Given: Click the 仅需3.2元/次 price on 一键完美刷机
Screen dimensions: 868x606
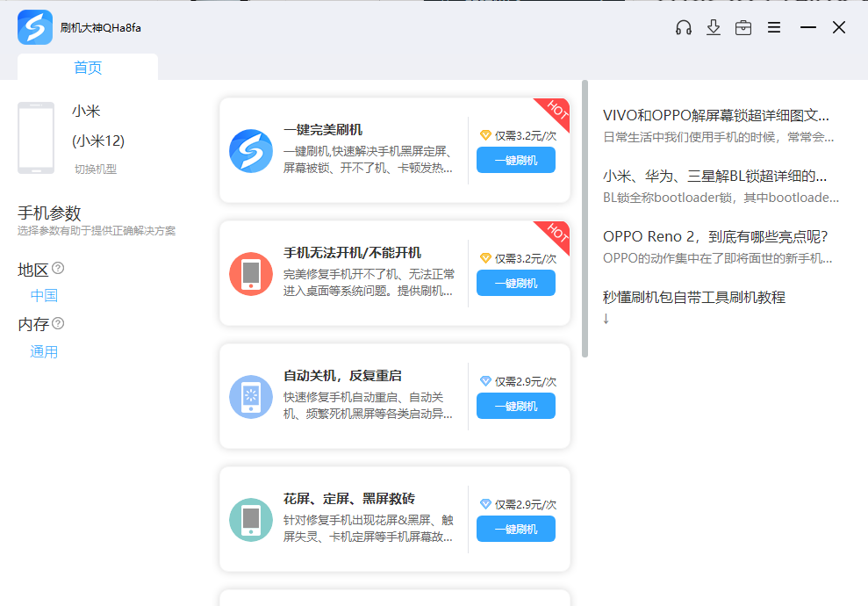Looking at the screenshot, I should (x=526, y=136).
